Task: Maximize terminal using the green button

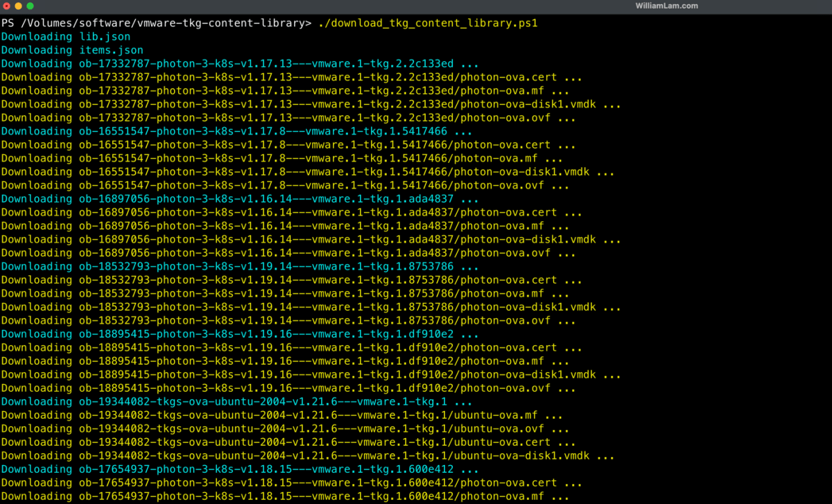Action: pos(30,6)
